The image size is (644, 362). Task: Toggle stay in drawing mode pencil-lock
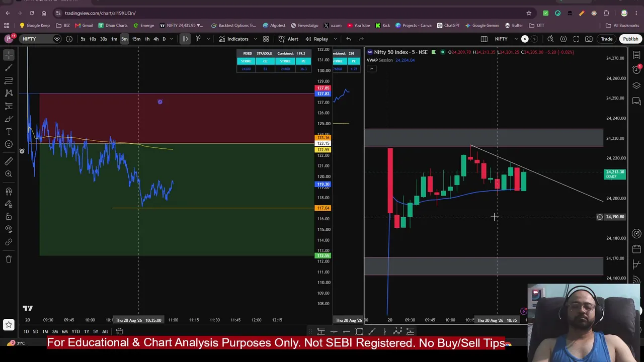click(9, 204)
